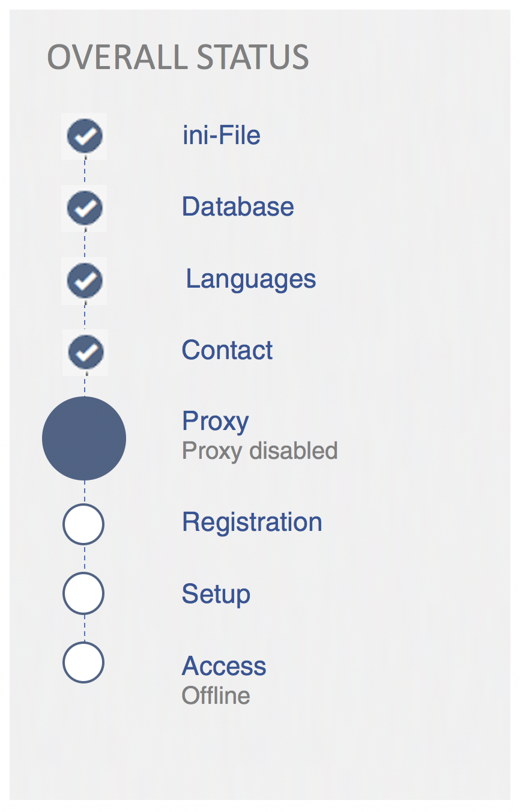Click the Database step checkmark icon

tap(85, 208)
